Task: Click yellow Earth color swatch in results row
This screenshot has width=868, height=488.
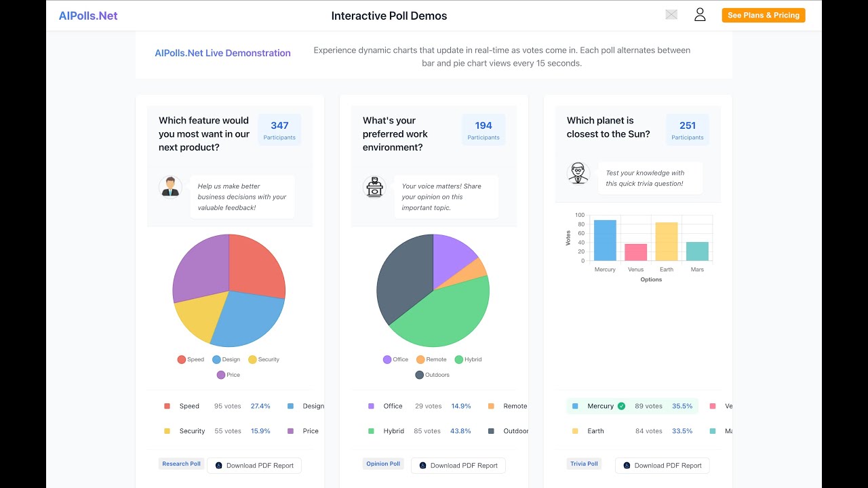Action: (x=575, y=431)
